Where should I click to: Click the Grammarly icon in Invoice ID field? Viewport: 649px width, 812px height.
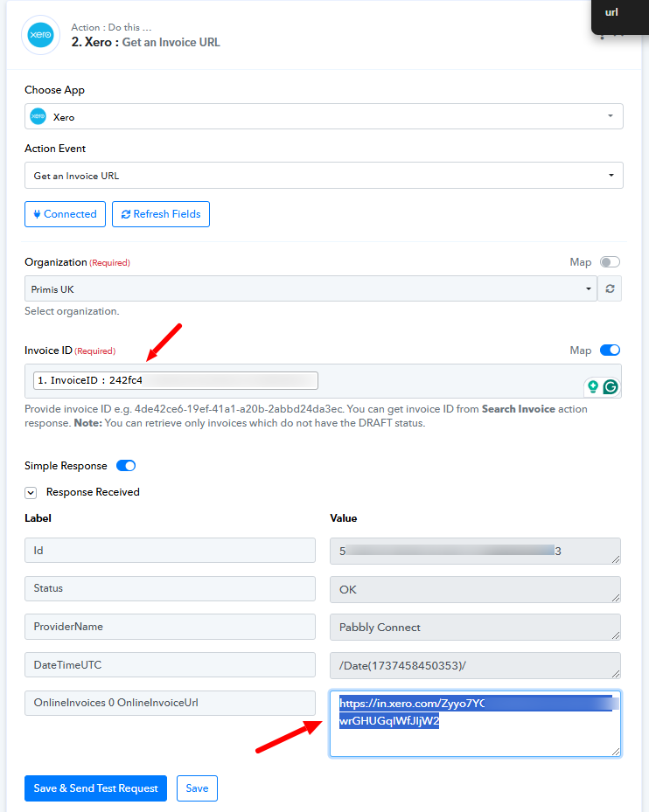pyautogui.click(x=611, y=387)
